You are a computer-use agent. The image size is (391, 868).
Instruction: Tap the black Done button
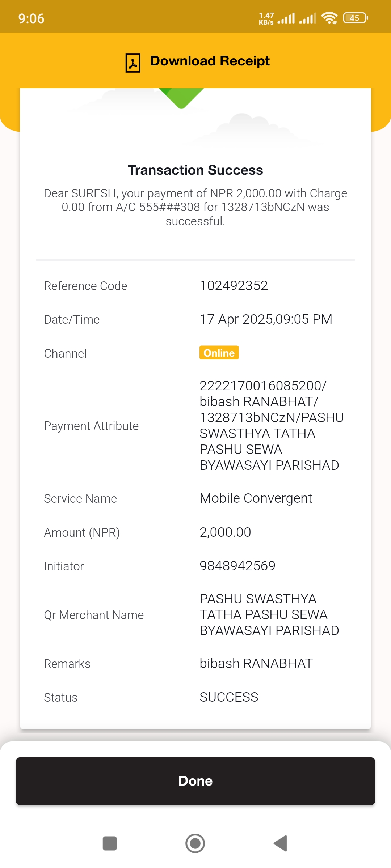coord(195,781)
